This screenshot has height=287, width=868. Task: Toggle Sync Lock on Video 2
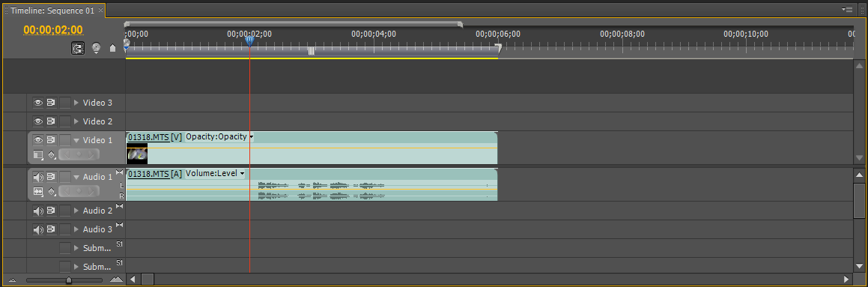tap(51, 121)
